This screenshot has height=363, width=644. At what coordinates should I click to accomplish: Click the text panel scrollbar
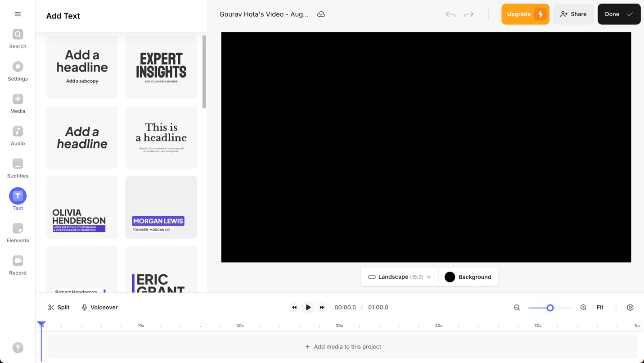[204, 72]
